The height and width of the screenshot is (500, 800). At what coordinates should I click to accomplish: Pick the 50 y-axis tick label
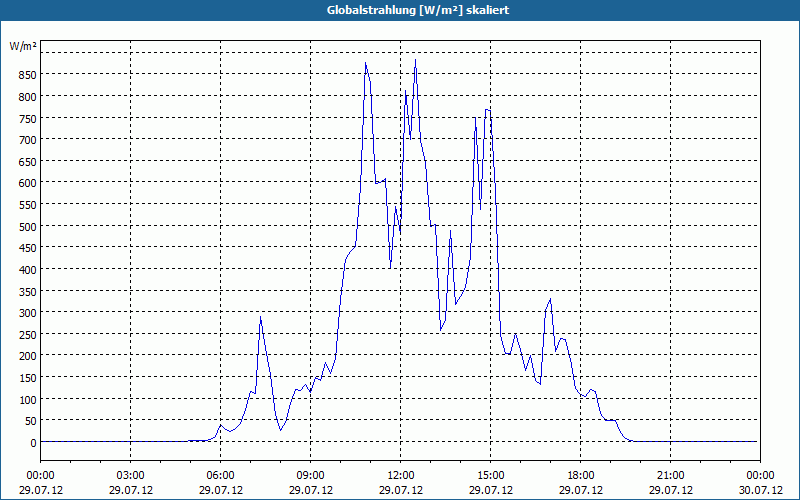click(x=31, y=421)
